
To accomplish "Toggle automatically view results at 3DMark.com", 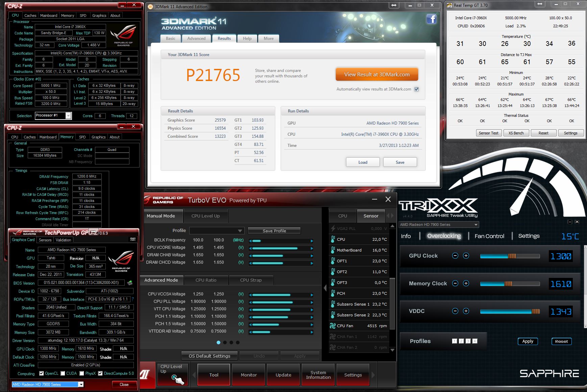I will tap(417, 89).
